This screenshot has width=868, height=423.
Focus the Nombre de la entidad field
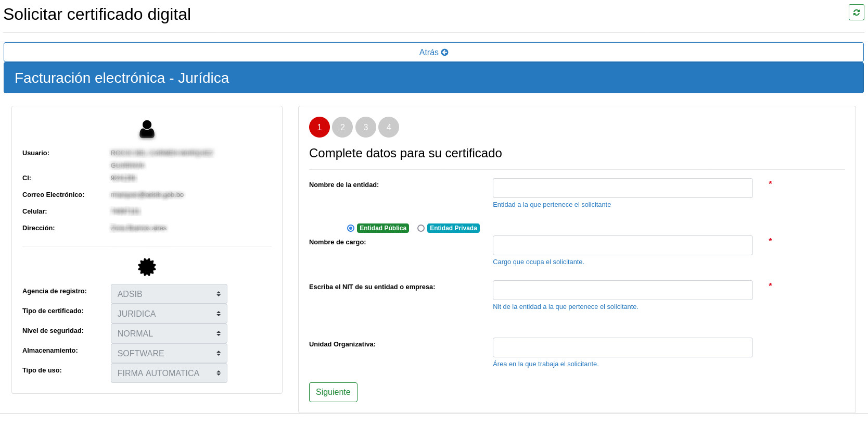pyautogui.click(x=622, y=188)
